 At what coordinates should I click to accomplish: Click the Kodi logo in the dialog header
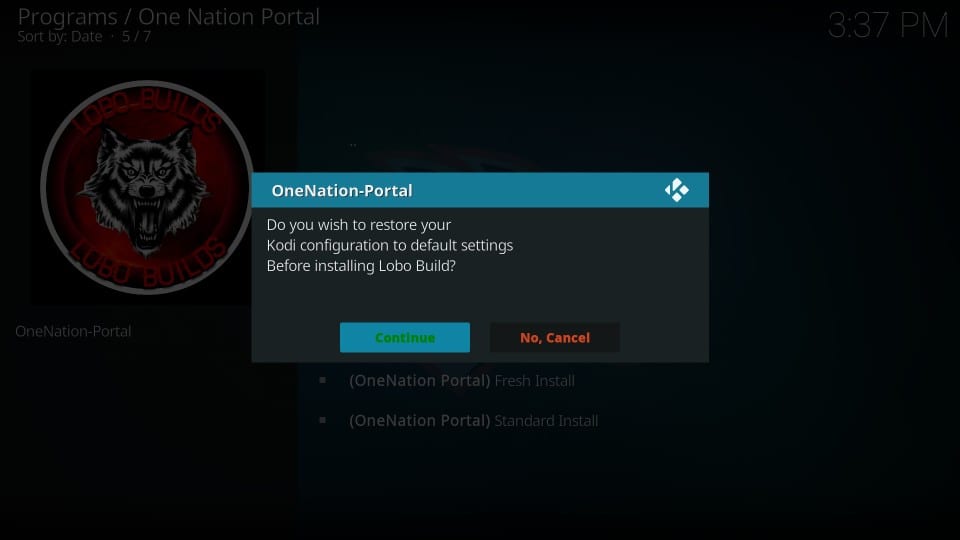677,190
